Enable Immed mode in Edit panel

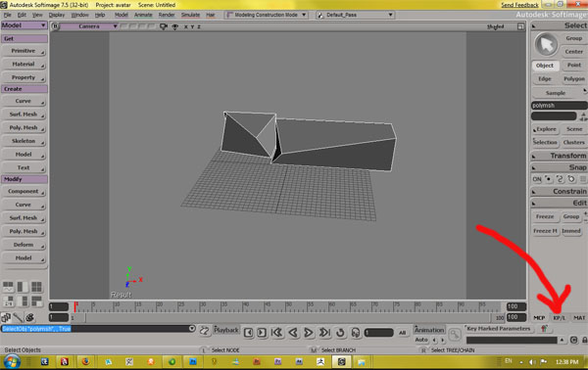pyautogui.click(x=570, y=231)
